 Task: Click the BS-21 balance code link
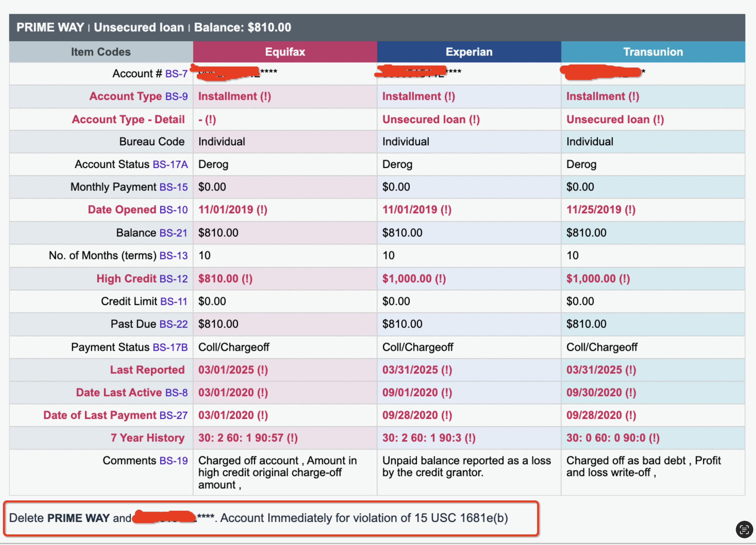(173, 232)
